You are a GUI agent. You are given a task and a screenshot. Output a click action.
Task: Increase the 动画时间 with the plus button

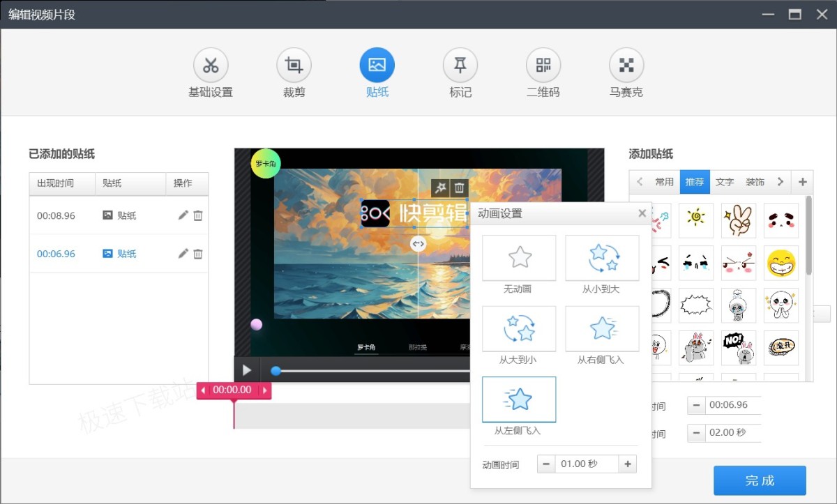tap(628, 464)
